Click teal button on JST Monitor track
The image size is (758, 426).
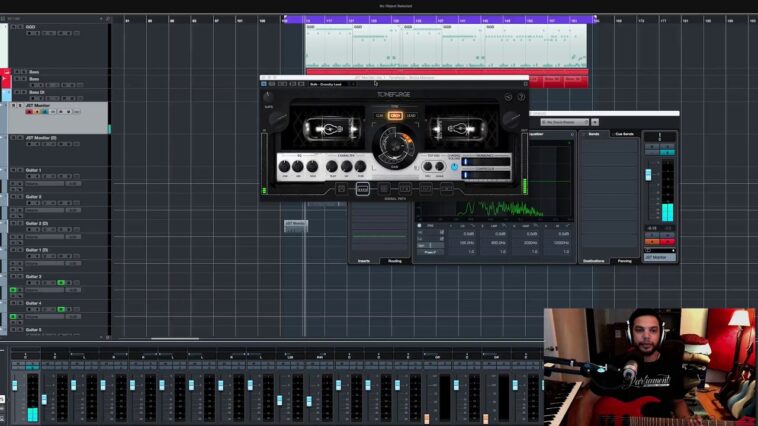[44, 112]
